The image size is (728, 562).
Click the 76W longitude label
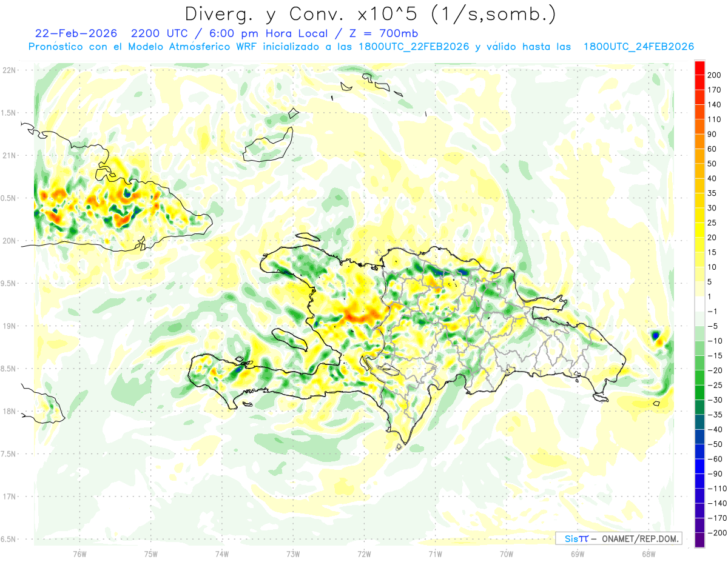tap(79, 554)
